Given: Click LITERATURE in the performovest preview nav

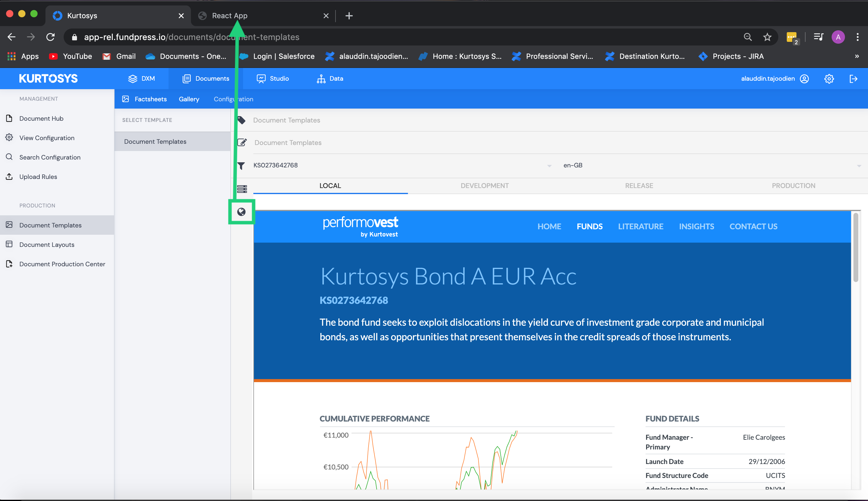Looking at the screenshot, I should (x=640, y=227).
